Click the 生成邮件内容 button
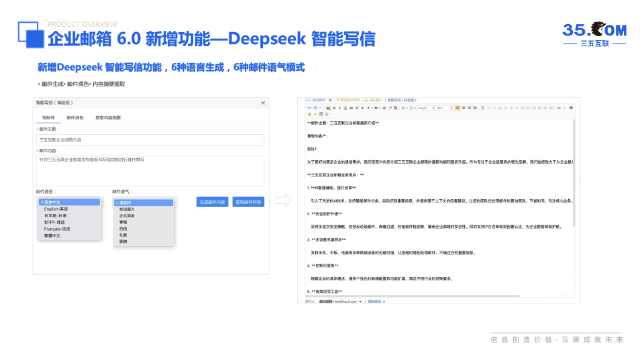The width and height of the screenshot is (644, 362). click(213, 202)
